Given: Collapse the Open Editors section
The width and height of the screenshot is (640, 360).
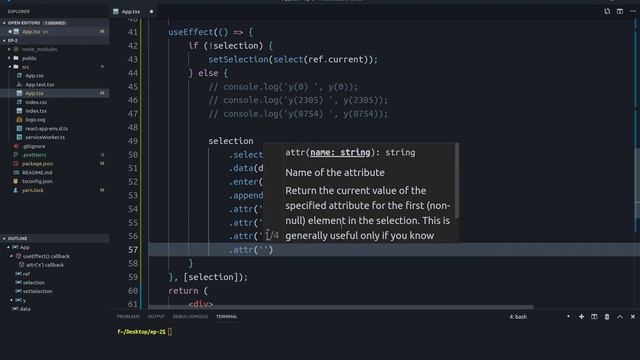Looking at the screenshot, I should (x=4, y=23).
